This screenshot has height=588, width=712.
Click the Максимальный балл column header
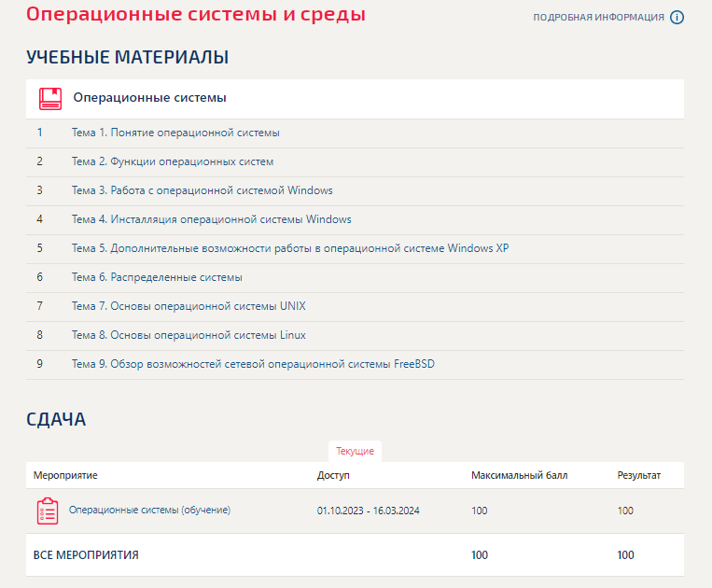click(x=520, y=475)
